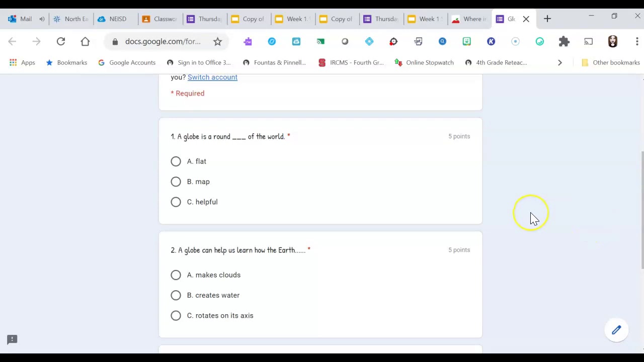Go to the browser home page icon

pos(85,42)
